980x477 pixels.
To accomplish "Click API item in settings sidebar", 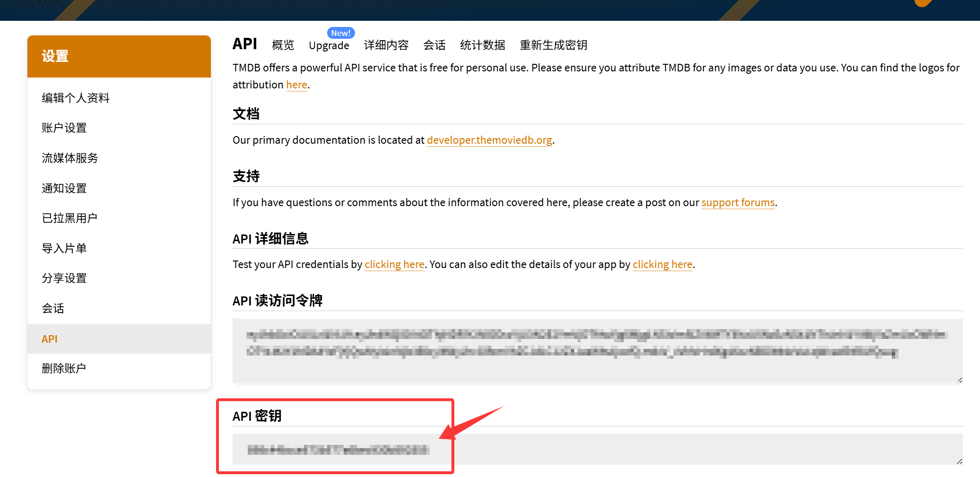I will click(x=50, y=338).
